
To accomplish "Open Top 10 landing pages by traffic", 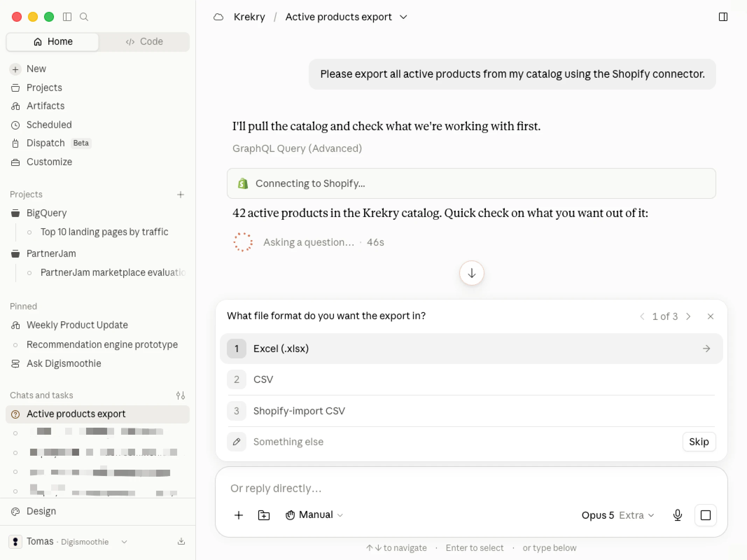I will coord(104,232).
